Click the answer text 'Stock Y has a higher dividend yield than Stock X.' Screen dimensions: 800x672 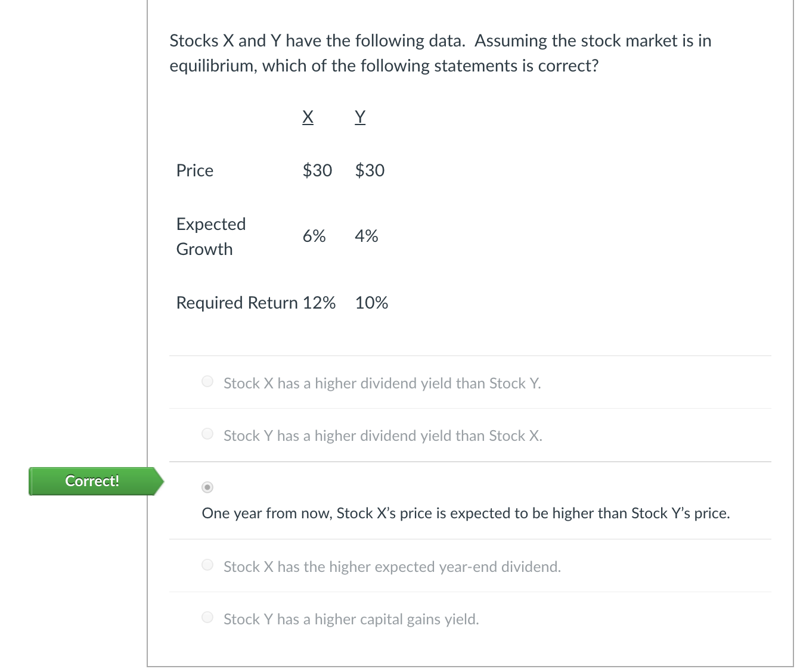pyautogui.click(x=383, y=435)
